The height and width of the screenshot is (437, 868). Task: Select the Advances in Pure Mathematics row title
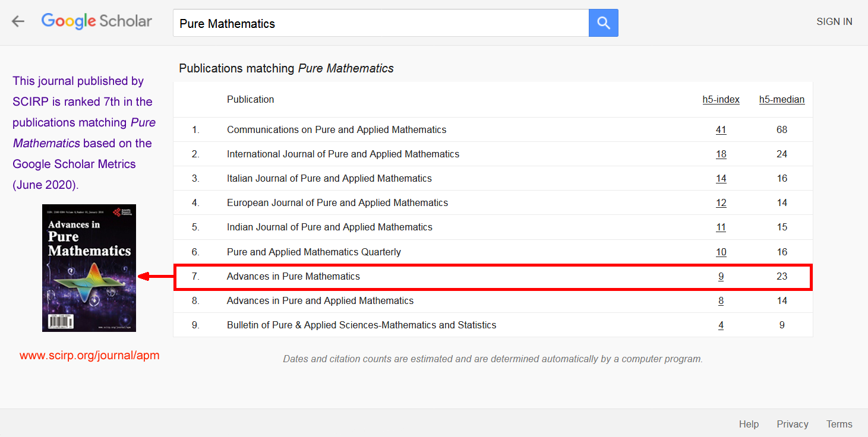click(x=293, y=277)
